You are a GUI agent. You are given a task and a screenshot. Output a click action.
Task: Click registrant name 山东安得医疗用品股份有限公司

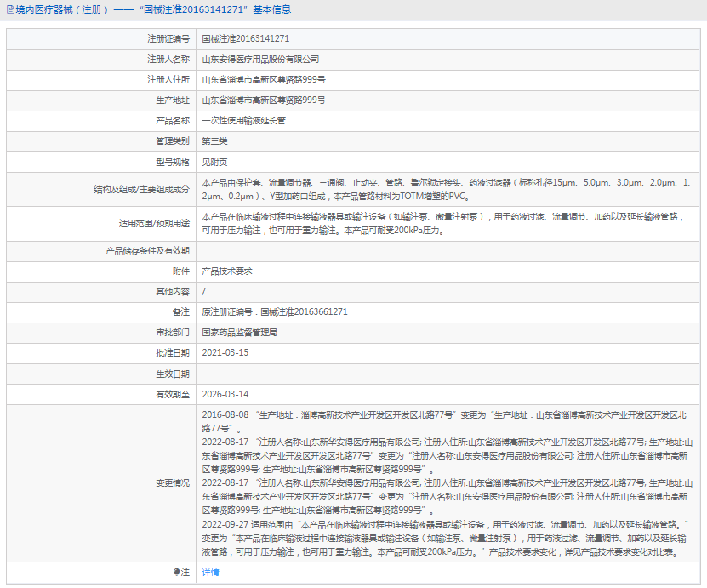click(260, 59)
